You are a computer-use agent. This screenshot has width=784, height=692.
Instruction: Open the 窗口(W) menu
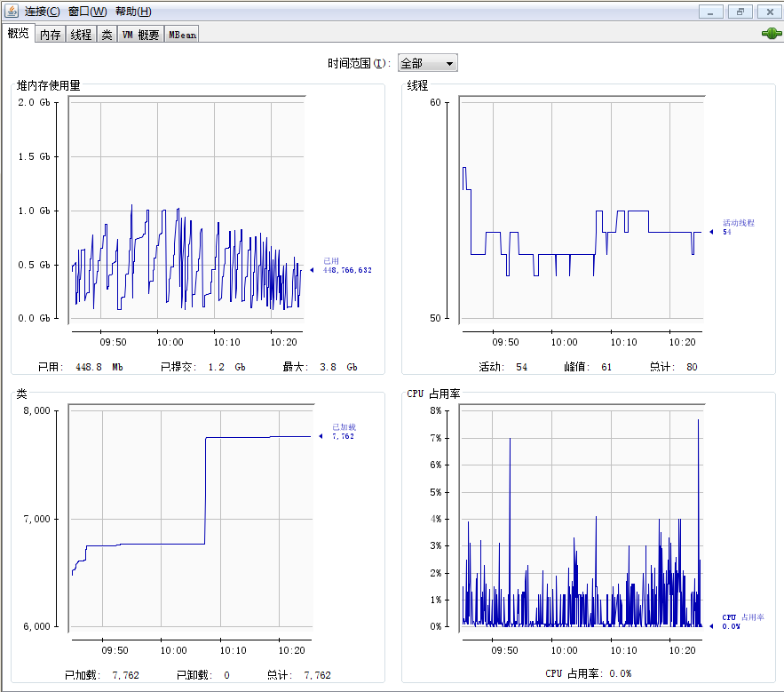(87, 12)
